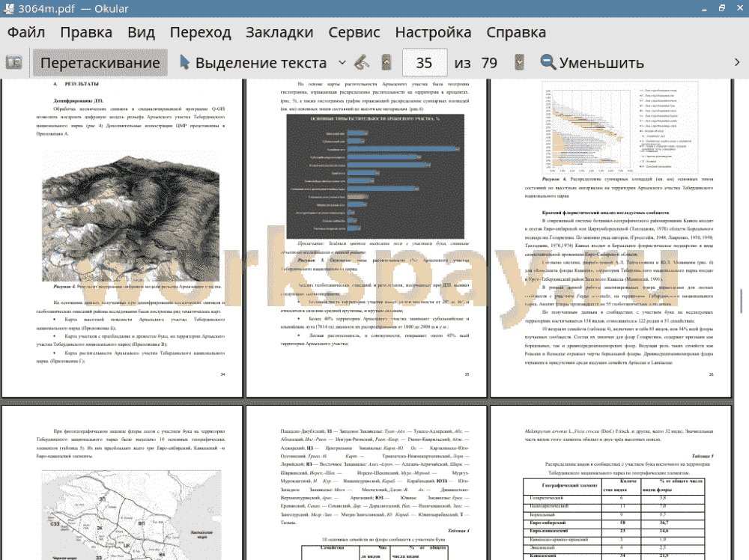Click the heading 4. РЕЗУЛЬТАТЫ

[x=76, y=84]
